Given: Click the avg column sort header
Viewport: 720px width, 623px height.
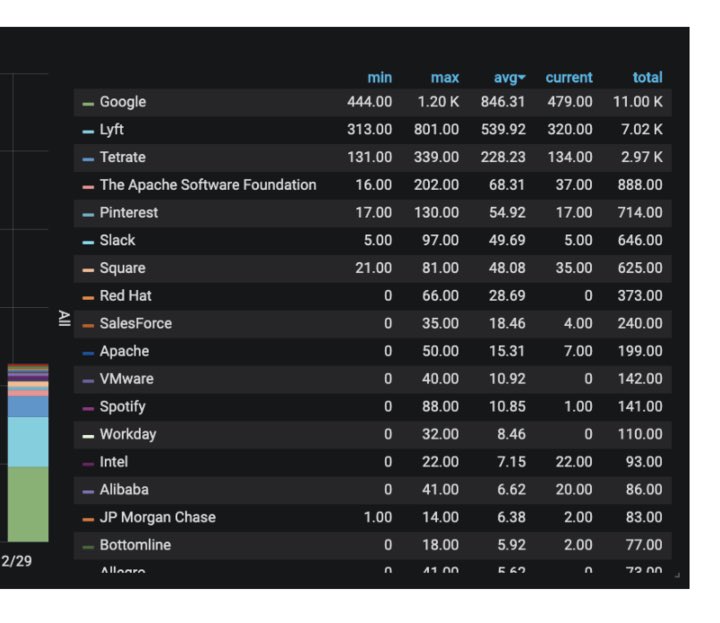Looking at the screenshot, I should click(x=509, y=78).
